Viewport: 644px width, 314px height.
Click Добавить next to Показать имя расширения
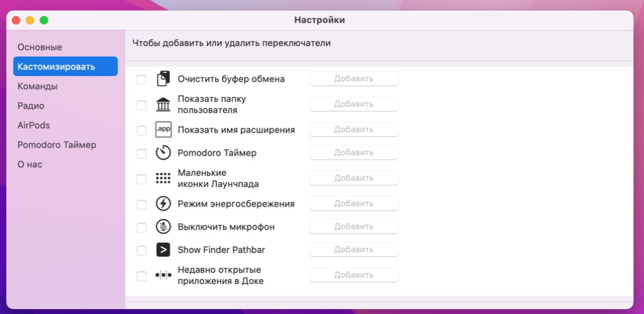(x=353, y=130)
